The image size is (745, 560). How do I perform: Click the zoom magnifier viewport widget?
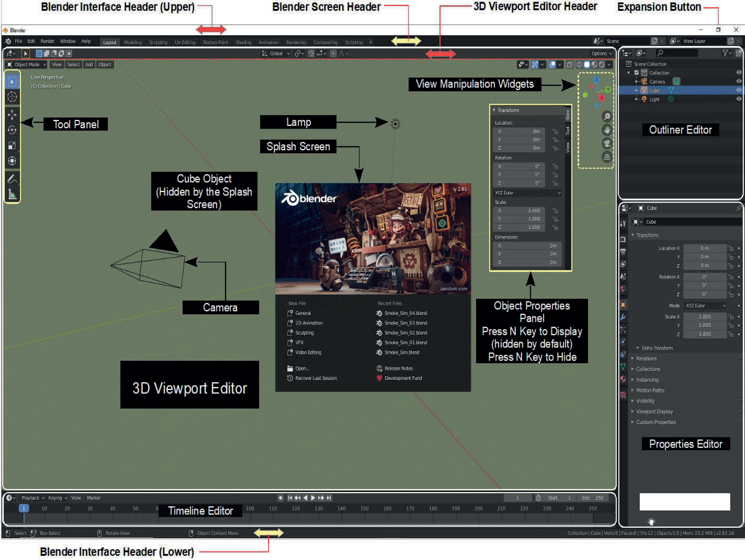tap(607, 116)
